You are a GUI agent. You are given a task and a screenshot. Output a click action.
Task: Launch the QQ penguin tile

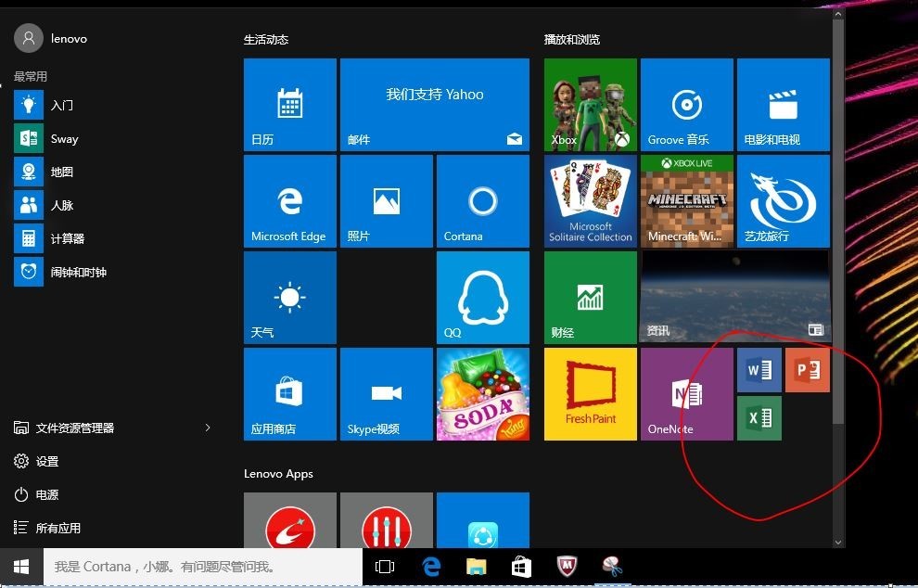pos(483,298)
